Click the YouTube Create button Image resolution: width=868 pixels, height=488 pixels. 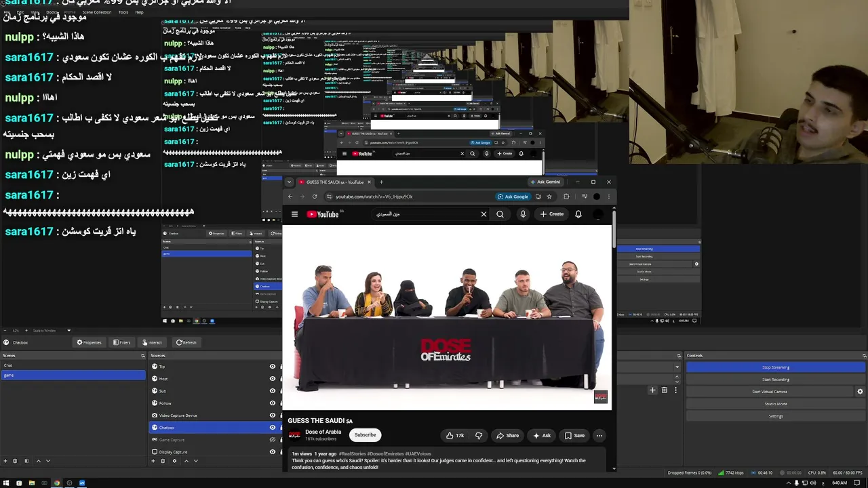coord(552,214)
